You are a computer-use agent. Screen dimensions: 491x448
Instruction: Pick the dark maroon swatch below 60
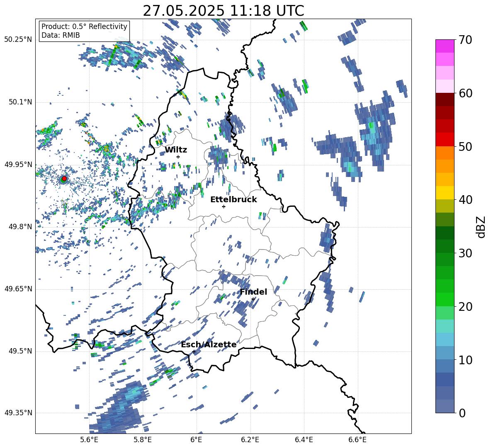point(445,99)
